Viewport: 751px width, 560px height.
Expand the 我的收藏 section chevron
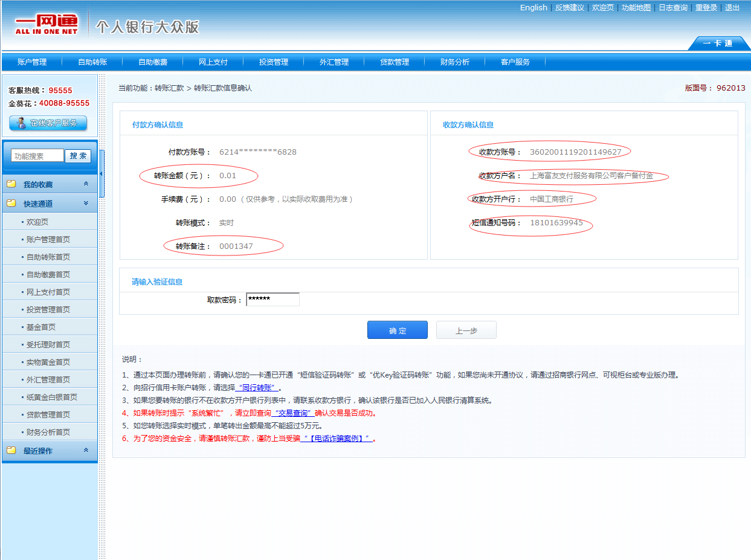86,184
